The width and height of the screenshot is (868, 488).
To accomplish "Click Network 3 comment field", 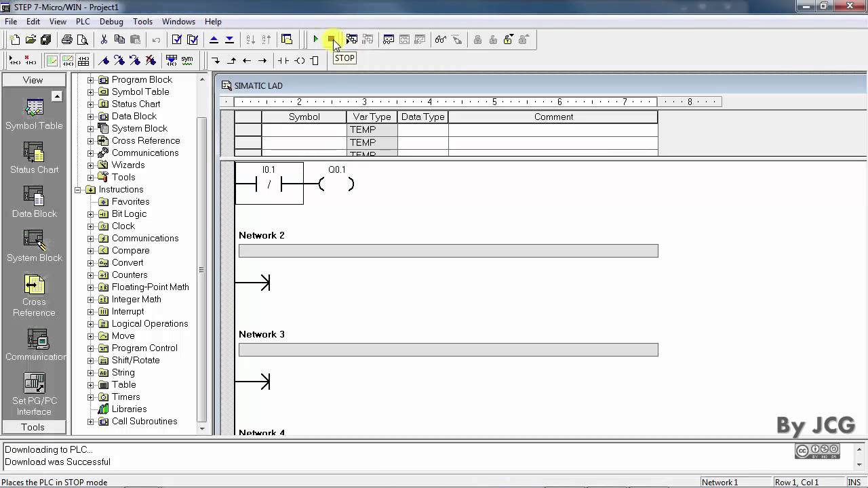I will [x=448, y=350].
